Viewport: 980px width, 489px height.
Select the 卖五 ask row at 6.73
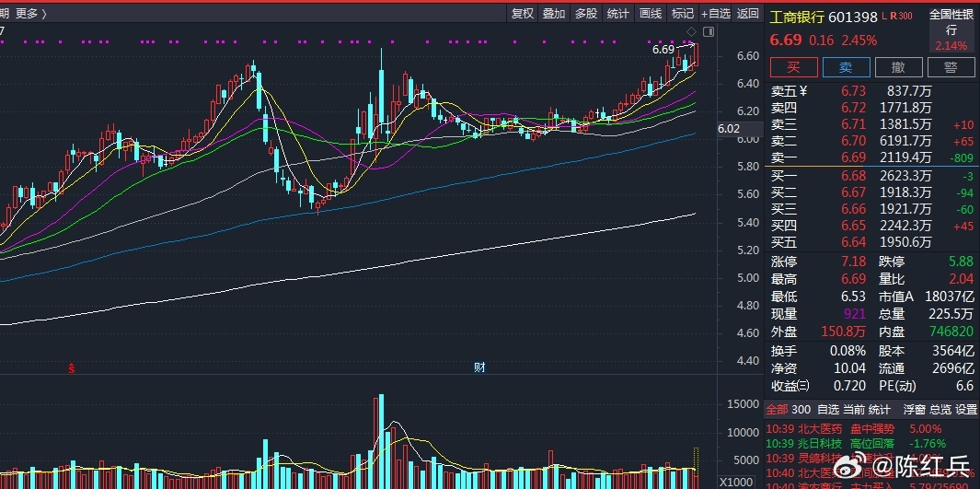click(x=871, y=91)
